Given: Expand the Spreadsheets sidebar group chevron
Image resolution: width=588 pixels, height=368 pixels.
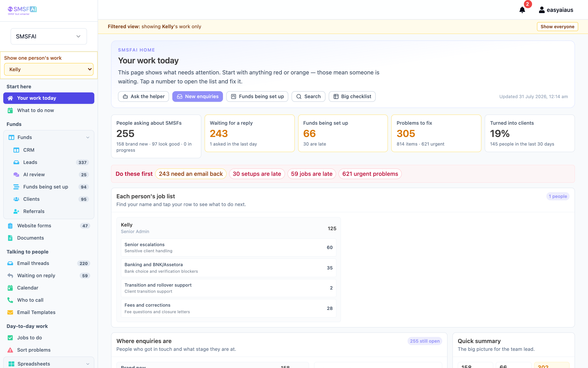Looking at the screenshot, I should [88, 364].
